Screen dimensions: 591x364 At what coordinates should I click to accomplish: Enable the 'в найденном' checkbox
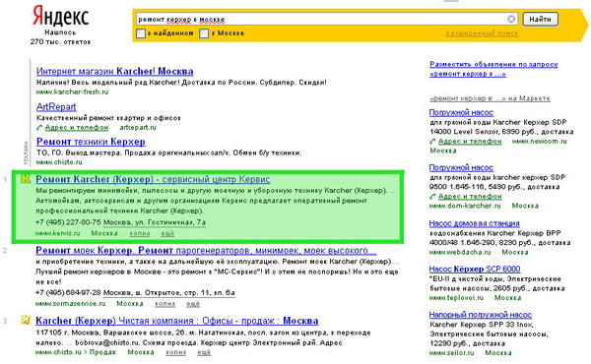tap(141, 33)
